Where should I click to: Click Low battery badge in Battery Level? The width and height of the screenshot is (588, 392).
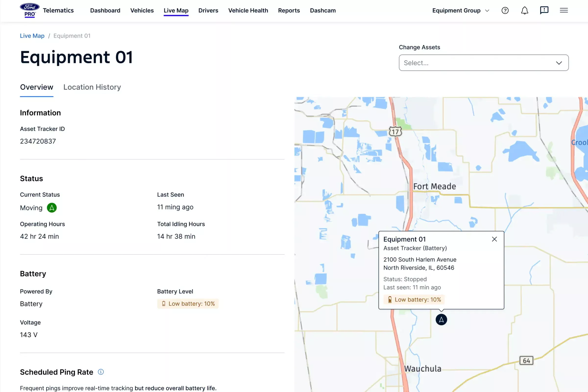[x=188, y=304]
